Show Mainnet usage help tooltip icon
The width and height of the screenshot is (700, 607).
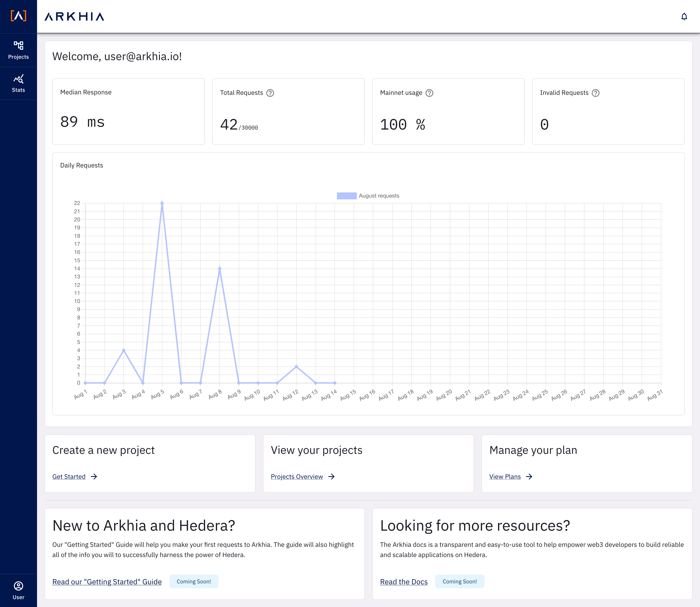(x=429, y=93)
